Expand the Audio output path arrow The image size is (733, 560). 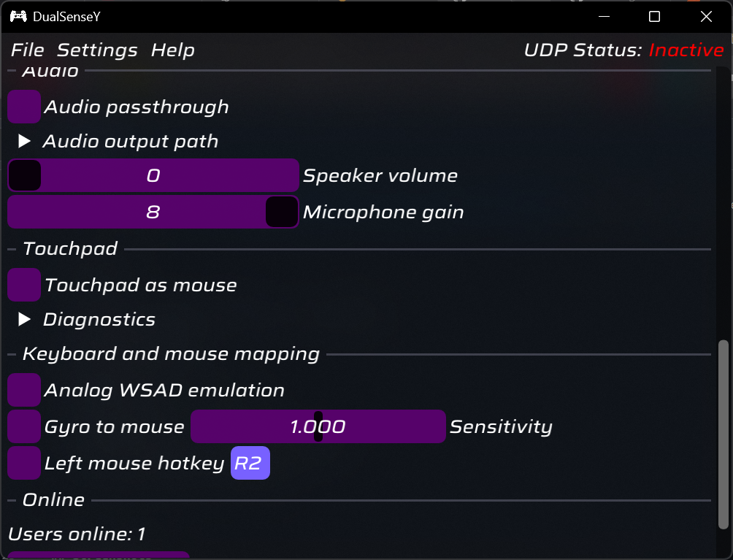pyautogui.click(x=25, y=141)
